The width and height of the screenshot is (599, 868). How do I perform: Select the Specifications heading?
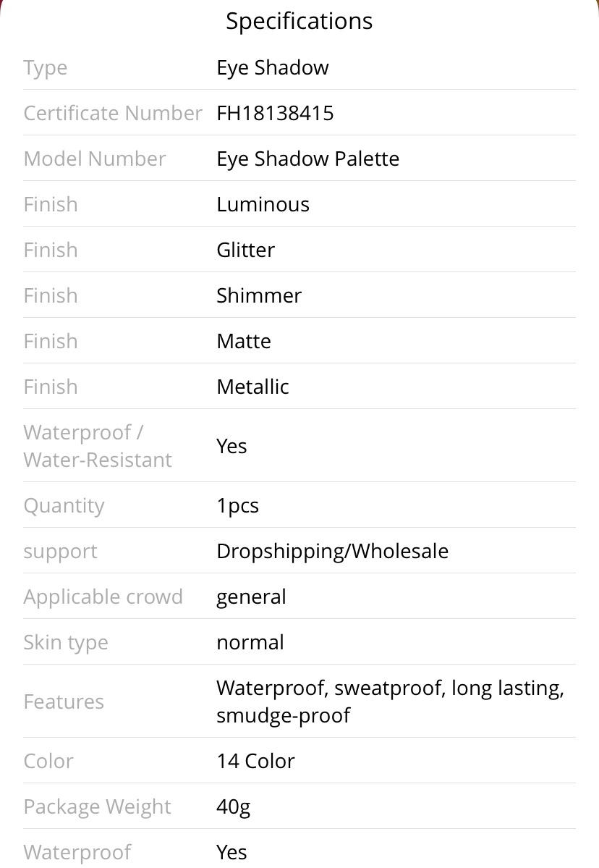click(x=299, y=21)
